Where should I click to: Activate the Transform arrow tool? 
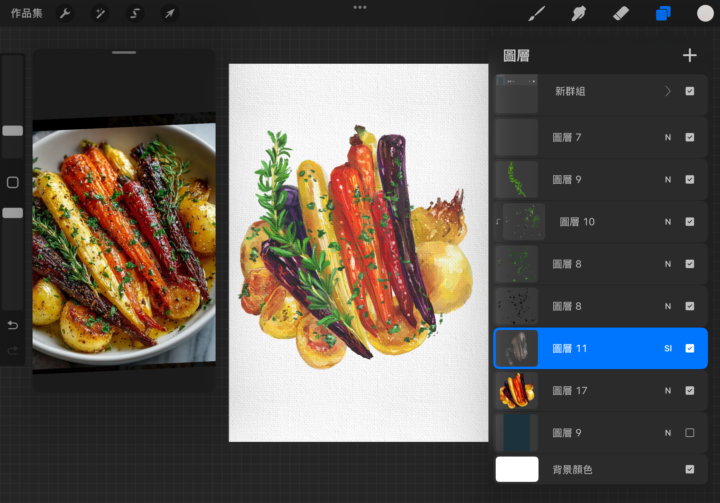[169, 13]
